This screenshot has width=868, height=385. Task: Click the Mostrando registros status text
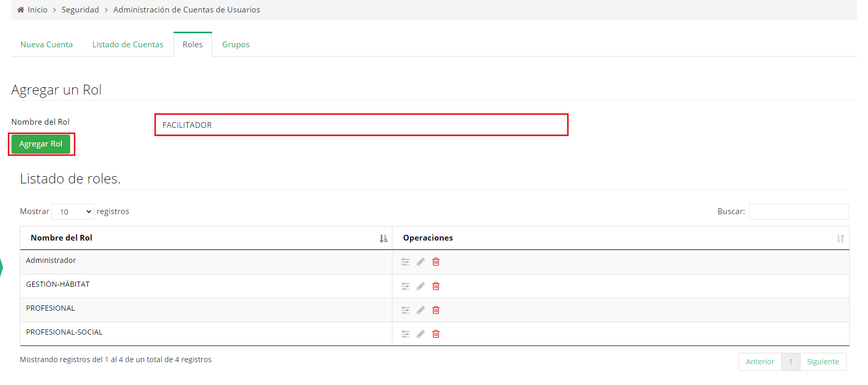point(115,360)
